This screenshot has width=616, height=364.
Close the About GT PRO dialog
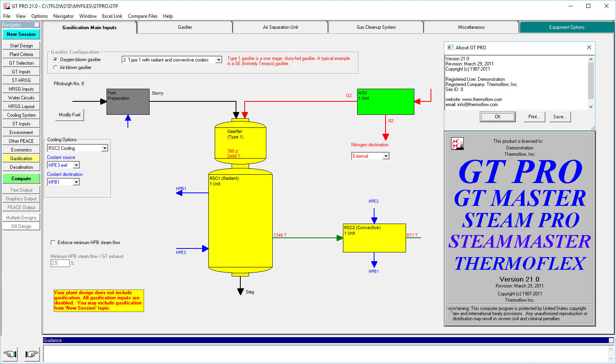coord(589,47)
